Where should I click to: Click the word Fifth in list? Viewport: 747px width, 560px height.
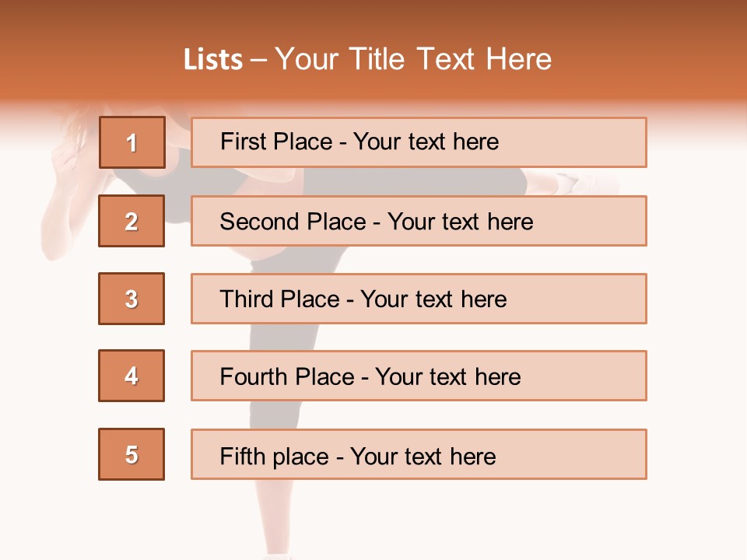(244, 456)
